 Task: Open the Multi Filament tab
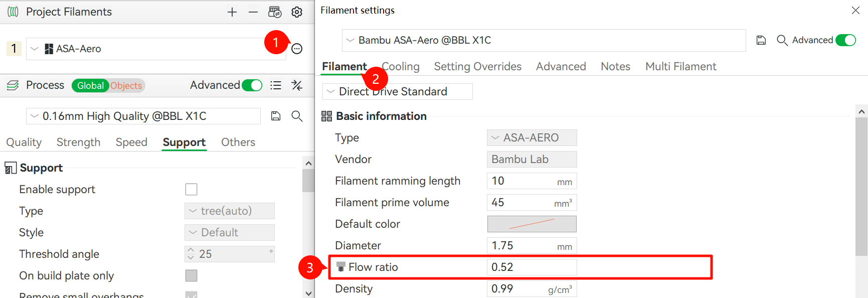pos(680,66)
